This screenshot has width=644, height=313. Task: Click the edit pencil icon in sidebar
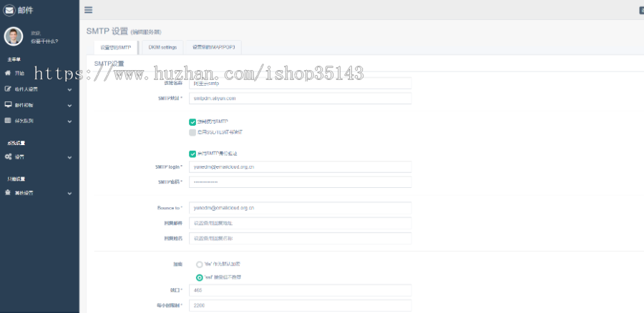pyautogui.click(x=8, y=89)
